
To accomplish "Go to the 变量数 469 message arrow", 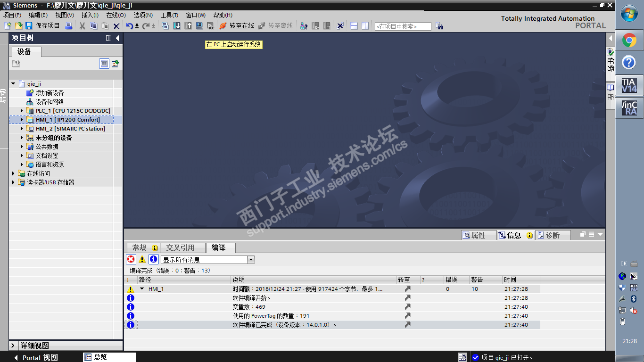I will pyautogui.click(x=407, y=307).
